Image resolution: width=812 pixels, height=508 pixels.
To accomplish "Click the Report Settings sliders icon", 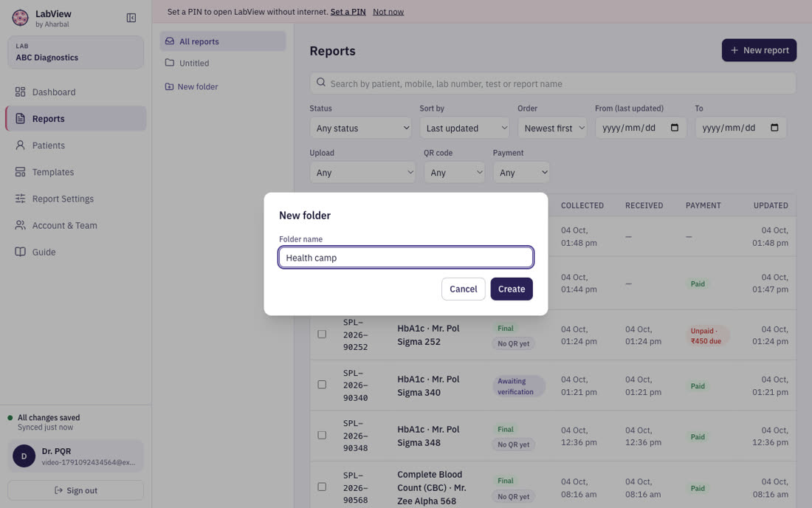I will [20, 199].
